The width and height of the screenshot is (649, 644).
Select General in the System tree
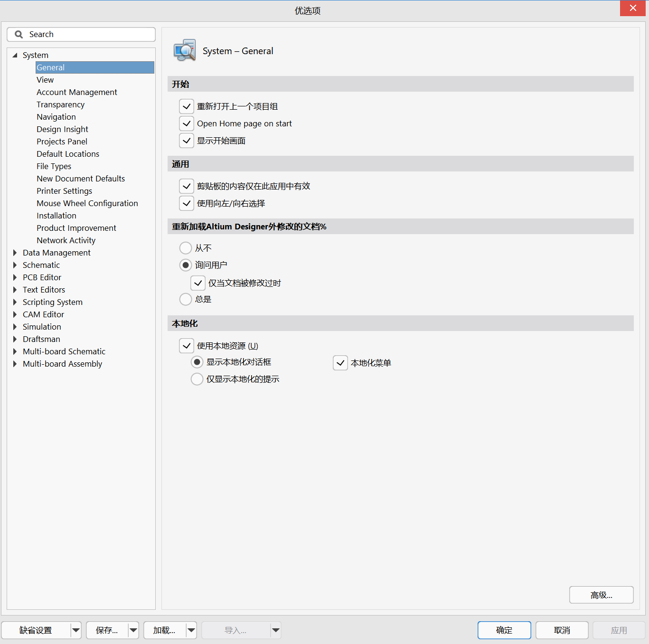pos(95,67)
